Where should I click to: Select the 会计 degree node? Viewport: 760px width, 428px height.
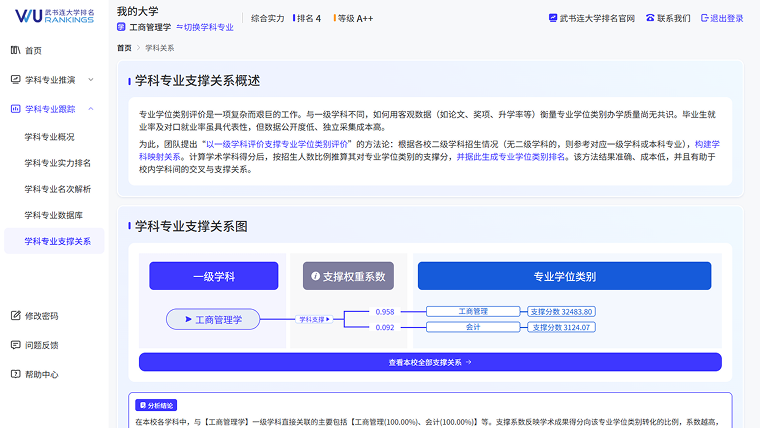coord(473,327)
